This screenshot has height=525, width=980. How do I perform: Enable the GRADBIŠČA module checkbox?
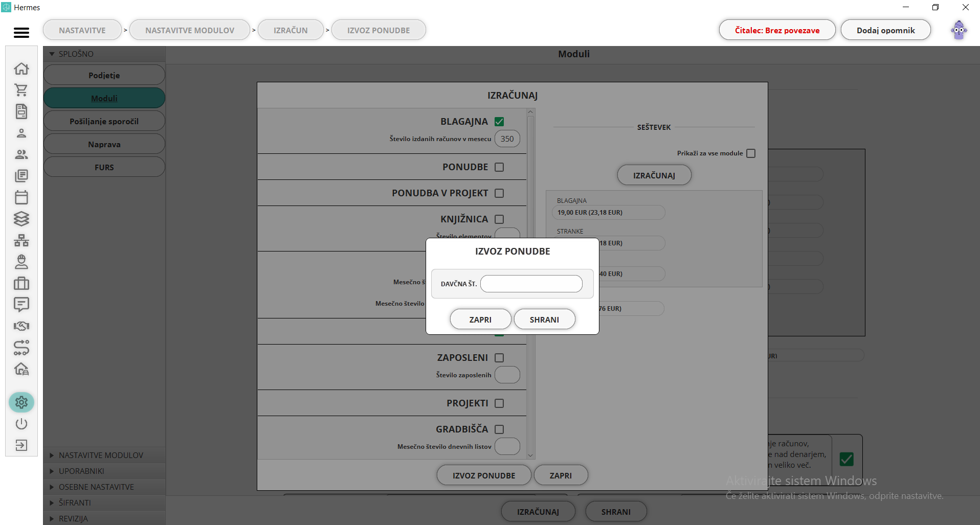499,429
